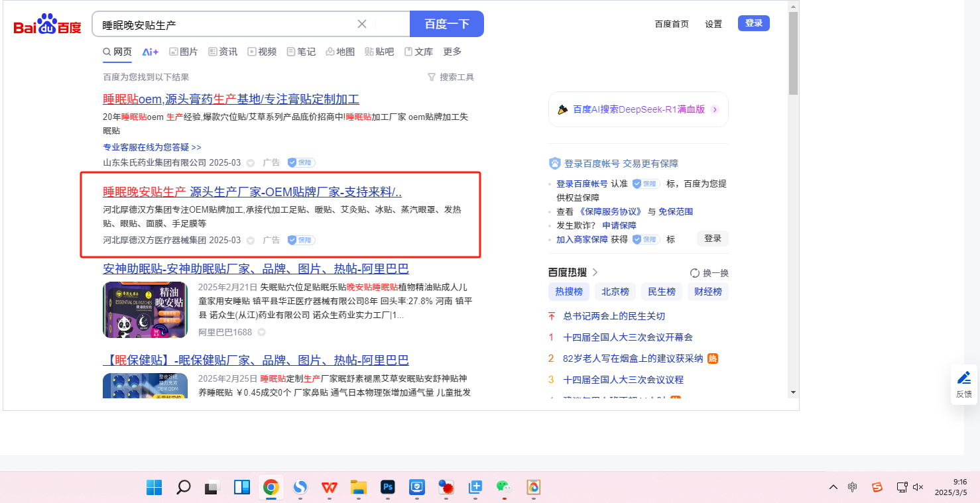Open the dropdown arrow beside 山东朱氏药业集团 2025-03
The width and height of the screenshot is (980, 503).
(x=251, y=162)
